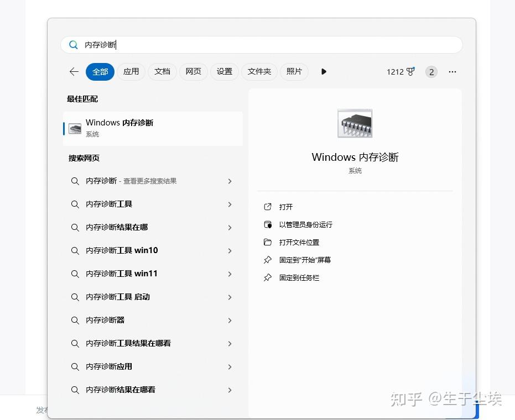515x420 pixels.
Task: Click the large memory chip icon in details pane
Action: [x=355, y=123]
